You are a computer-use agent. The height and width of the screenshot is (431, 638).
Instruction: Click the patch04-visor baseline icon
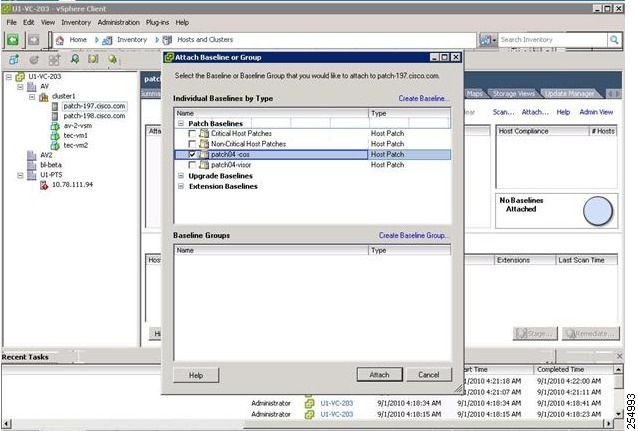[204, 165]
